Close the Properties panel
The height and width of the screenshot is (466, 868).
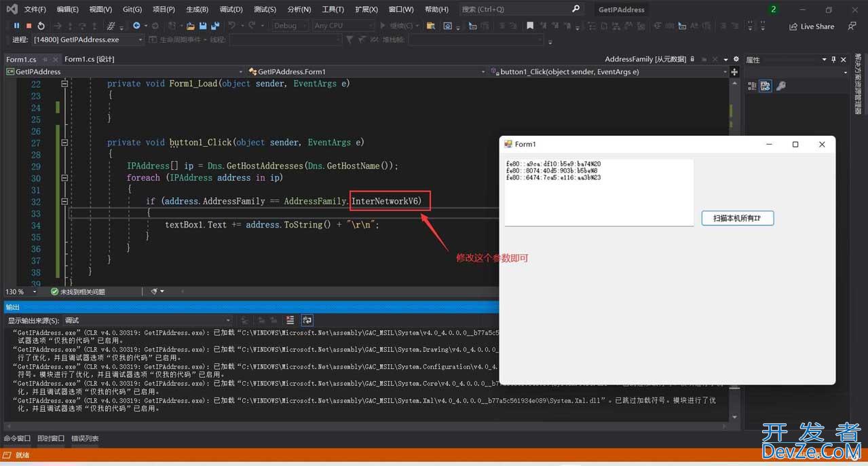point(843,60)
